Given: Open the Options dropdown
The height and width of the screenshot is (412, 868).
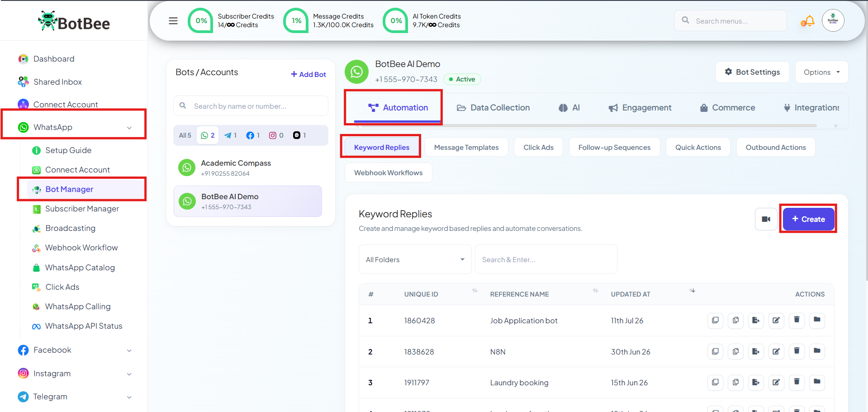Looking at the screenshot, I should point(821,72).
